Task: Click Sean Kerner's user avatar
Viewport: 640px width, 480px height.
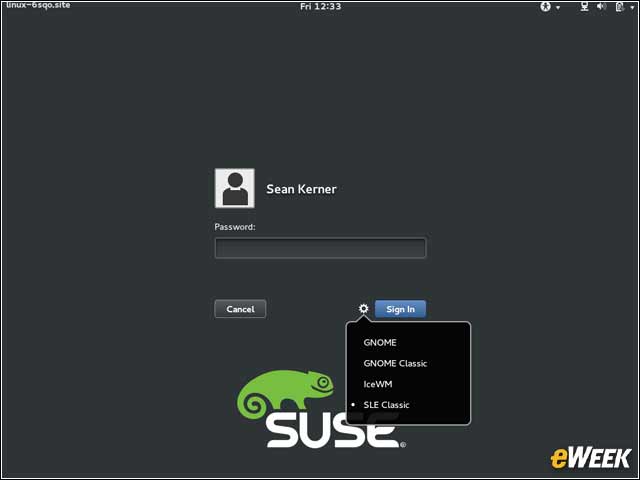Action: click(235, 188)
